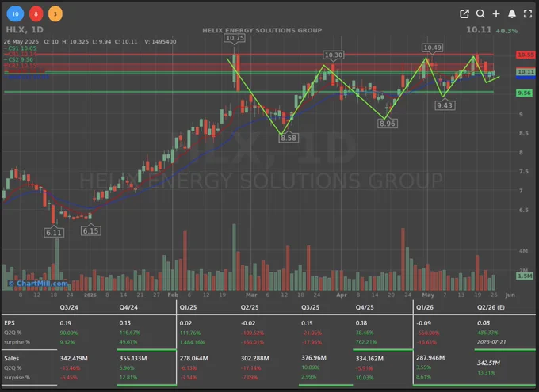539x392 pixels.
Task: Click the HLX, 1D ticker title
Action: click(x=25, y=30)
